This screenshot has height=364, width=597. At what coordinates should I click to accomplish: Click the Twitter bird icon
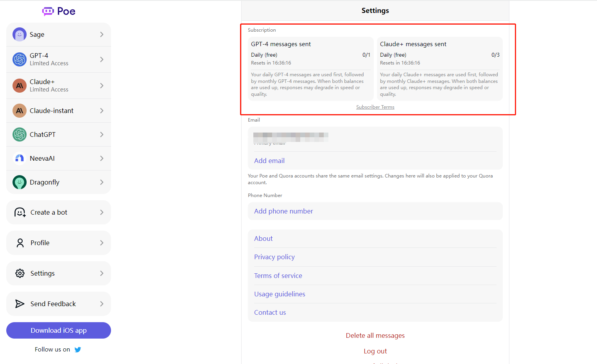[78, 350]
